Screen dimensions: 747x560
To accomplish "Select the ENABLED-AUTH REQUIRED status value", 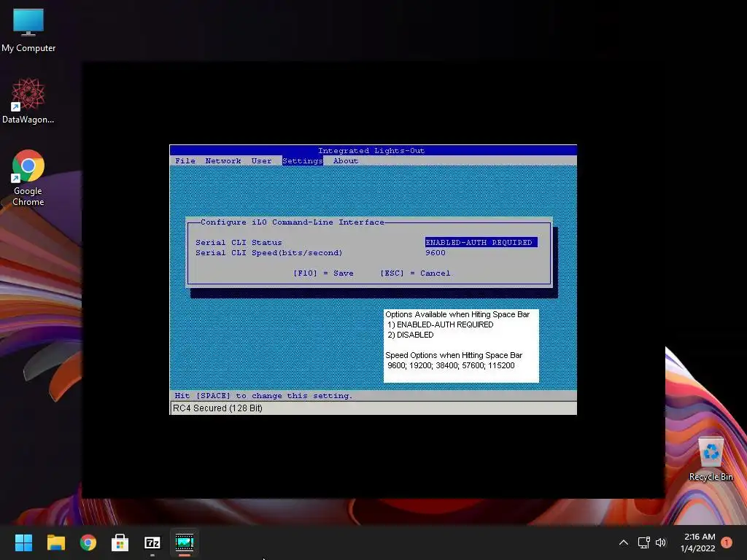I will click(481, 242).
